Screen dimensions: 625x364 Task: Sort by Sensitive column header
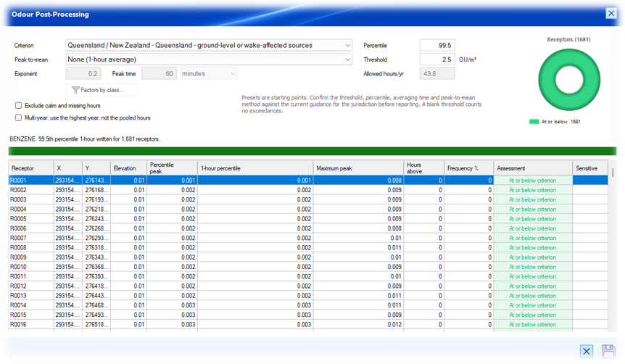[x=590, y=167]
